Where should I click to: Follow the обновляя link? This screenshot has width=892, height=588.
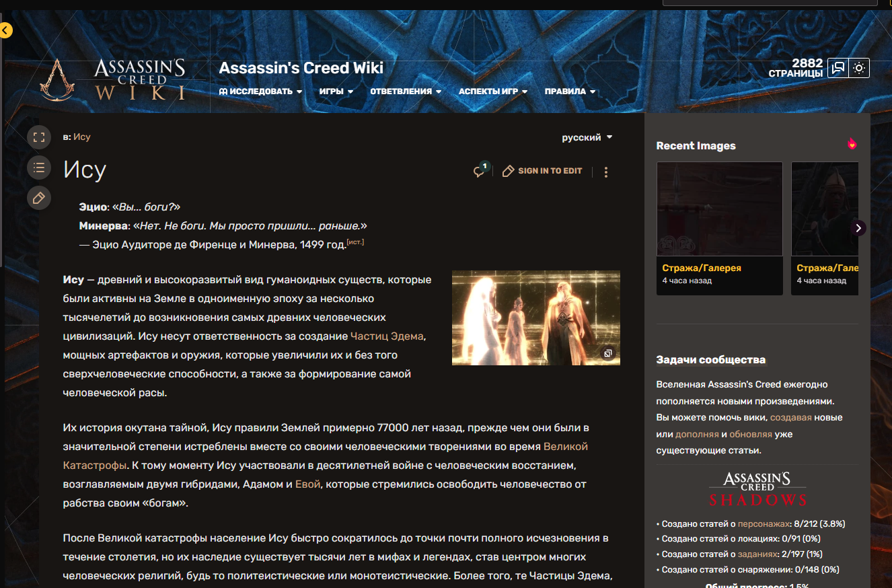750,435
